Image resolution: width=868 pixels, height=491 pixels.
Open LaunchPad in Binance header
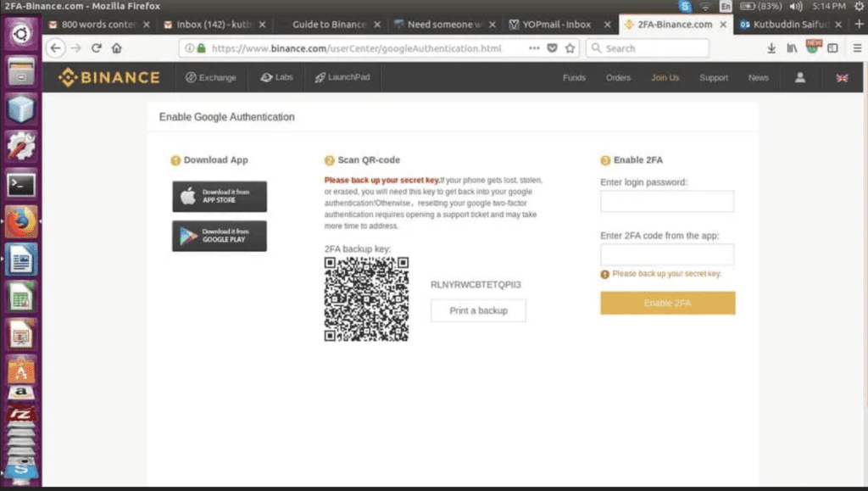point(342,77)
